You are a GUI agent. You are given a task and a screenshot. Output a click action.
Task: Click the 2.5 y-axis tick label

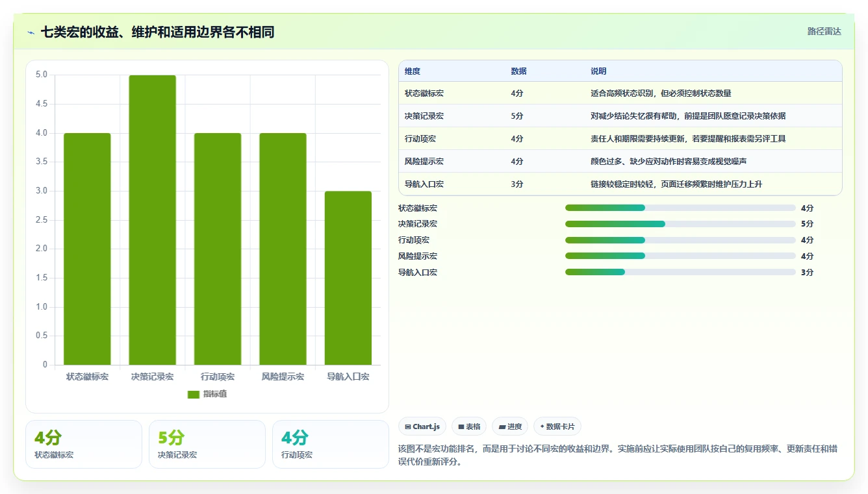click(42, 220)
